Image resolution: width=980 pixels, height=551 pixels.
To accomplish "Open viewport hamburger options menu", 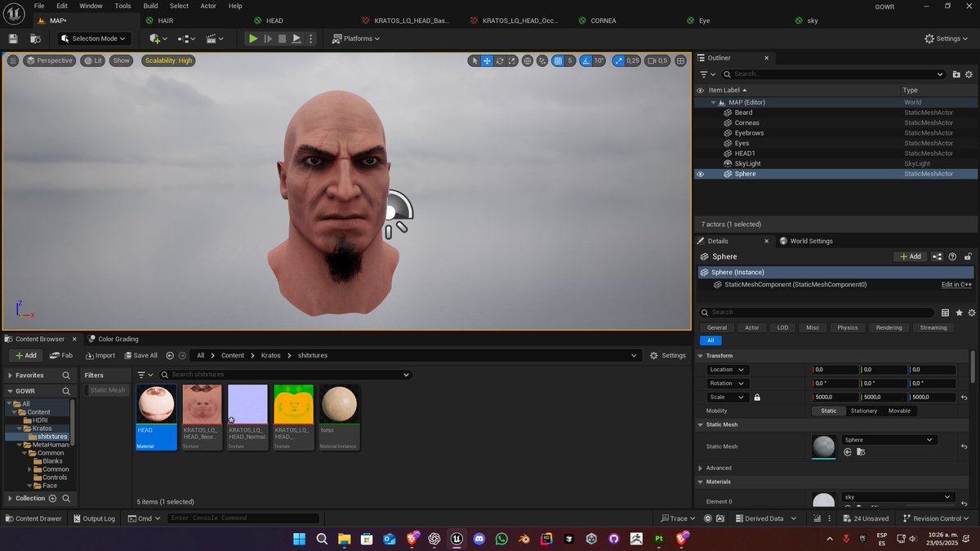I will pos(12,60).
